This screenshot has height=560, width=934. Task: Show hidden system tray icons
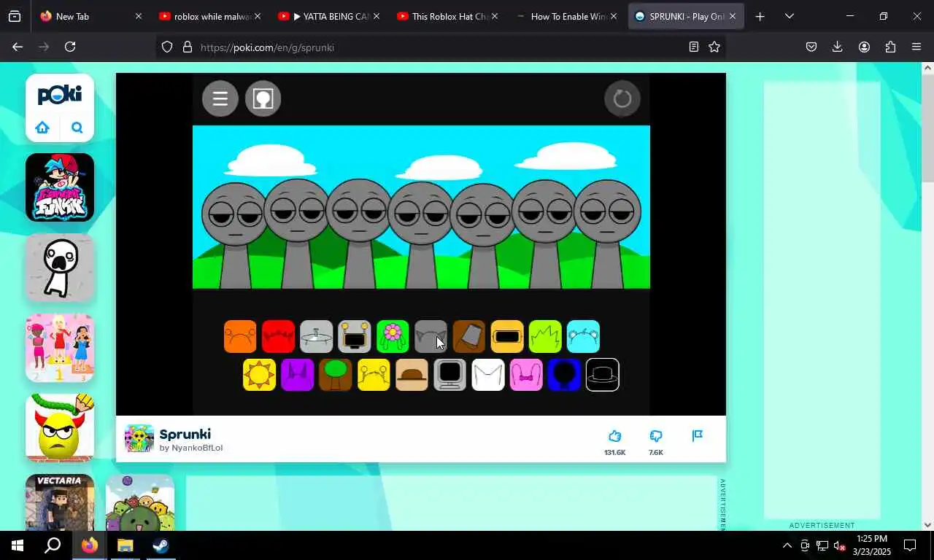tap(787, 545)
